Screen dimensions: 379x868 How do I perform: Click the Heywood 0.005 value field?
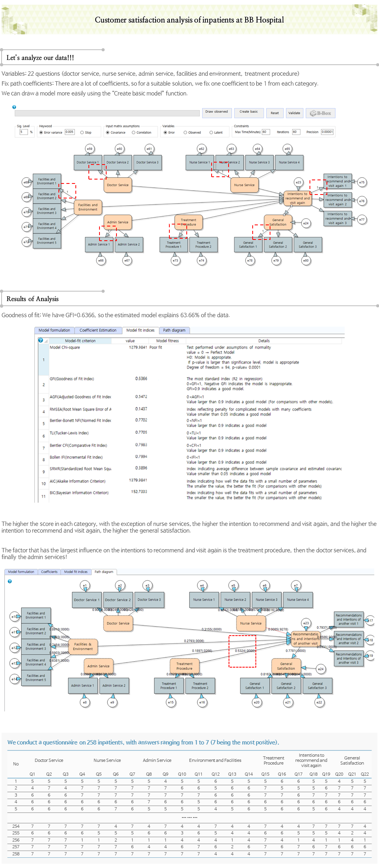point(69,132)
